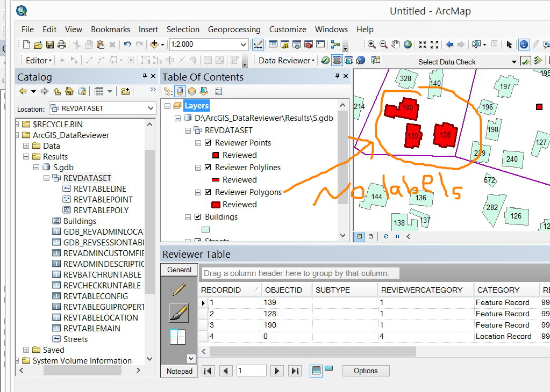Click the pencil icon in Reviewer Table
Viewport: 550px width, 392px height.
(x=179, y=289)
